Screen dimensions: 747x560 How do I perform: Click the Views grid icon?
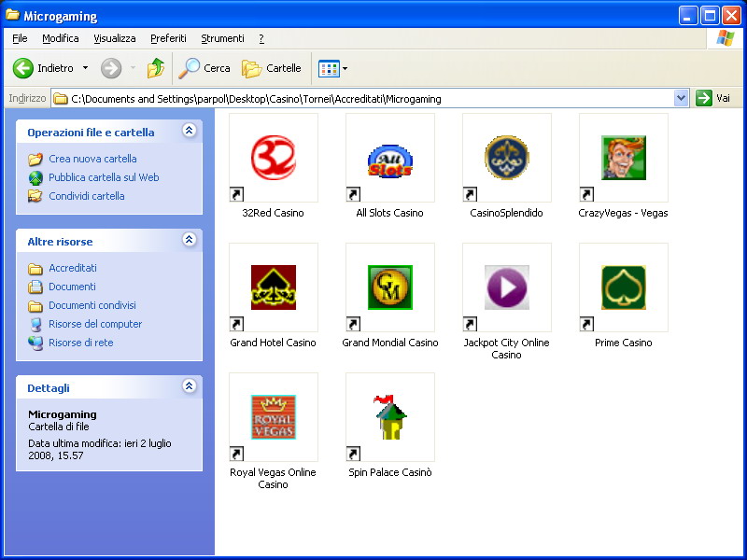329,68
